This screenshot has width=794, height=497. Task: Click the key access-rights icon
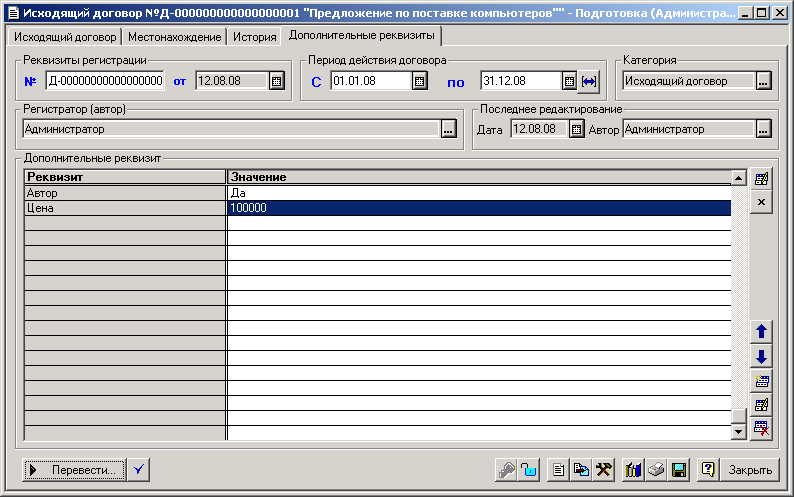(x=506, y=470)
